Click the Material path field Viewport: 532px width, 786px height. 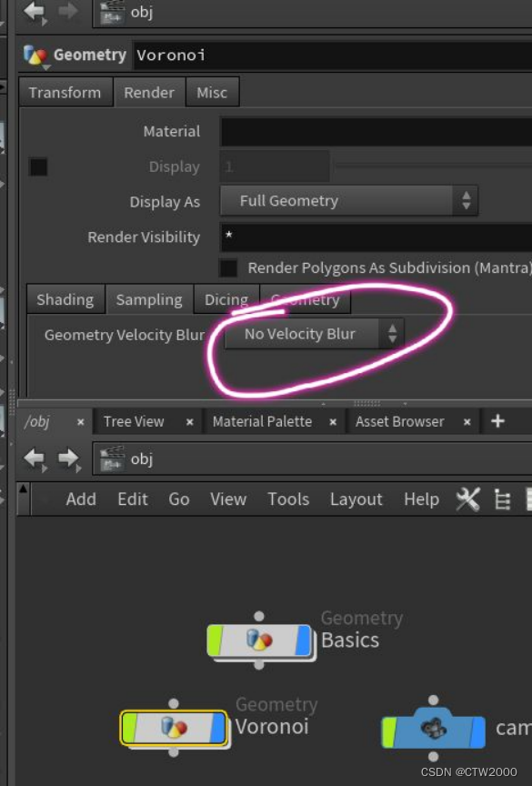pyautogui.click(x=376, y=132)
